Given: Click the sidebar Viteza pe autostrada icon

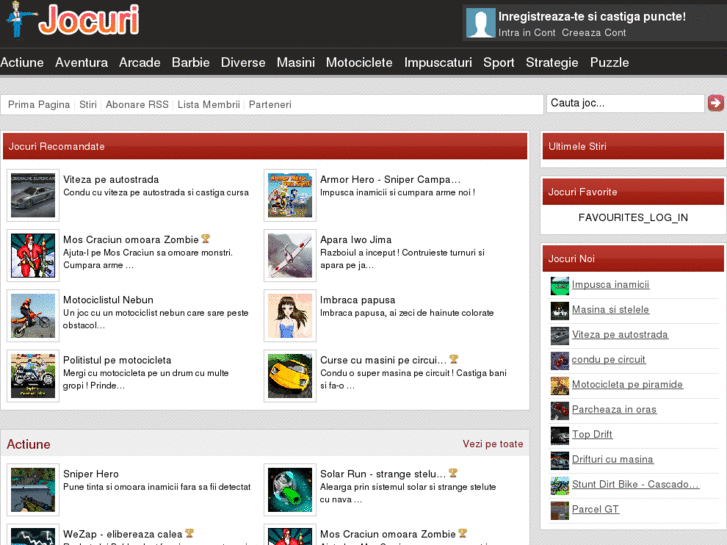Looking at the screenshot, I should [560, 336].
